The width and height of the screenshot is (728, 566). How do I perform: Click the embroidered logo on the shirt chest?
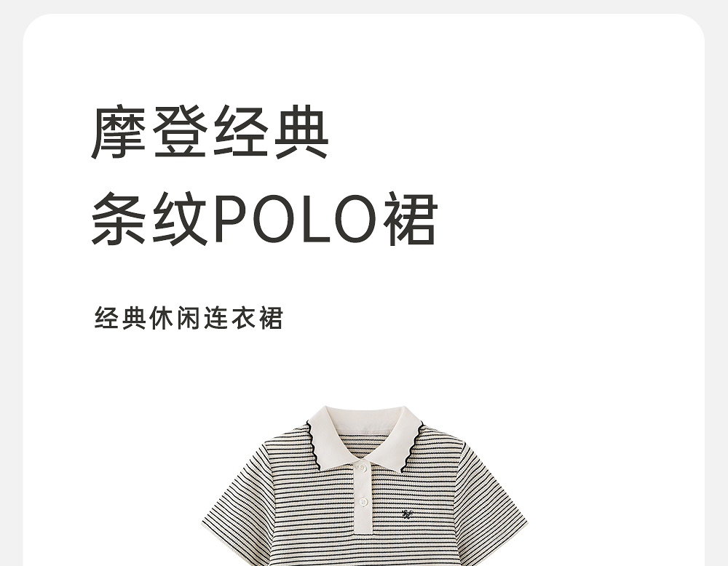408,514
